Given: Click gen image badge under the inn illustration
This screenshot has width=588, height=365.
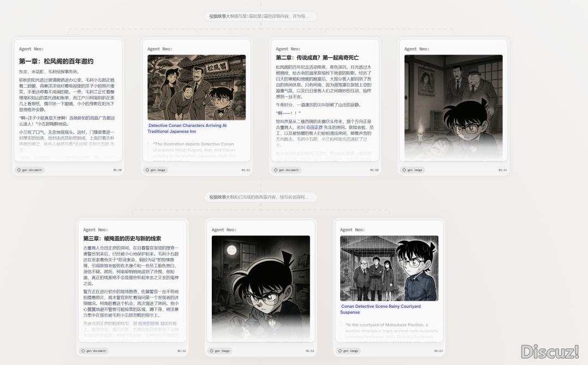Looking at the screenshot, I should coord(157,170).
